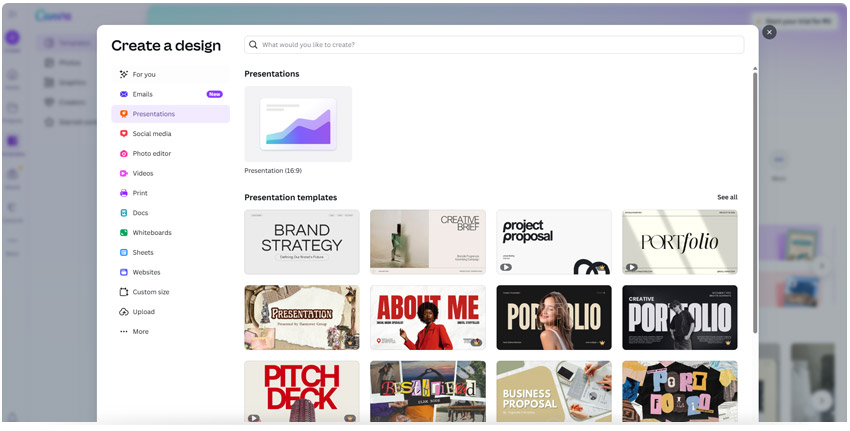Open the Whiteboards category
Image resolution: width=850 pixels, height=431 pixels.
[171, 233]
